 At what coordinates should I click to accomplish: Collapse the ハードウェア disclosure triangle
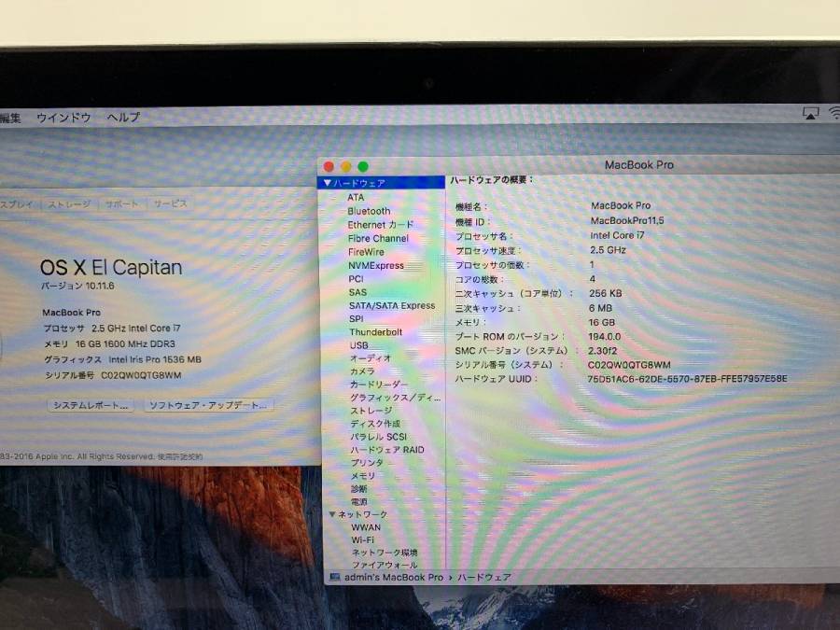328,183
